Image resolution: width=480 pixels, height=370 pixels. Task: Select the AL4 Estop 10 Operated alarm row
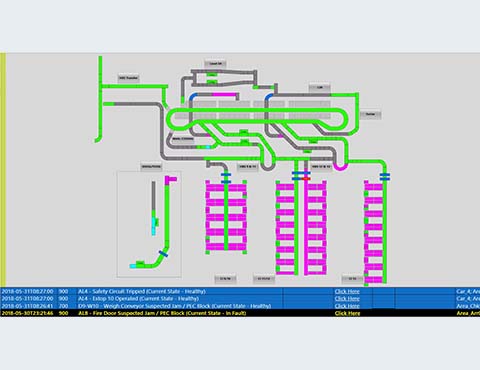240,299
